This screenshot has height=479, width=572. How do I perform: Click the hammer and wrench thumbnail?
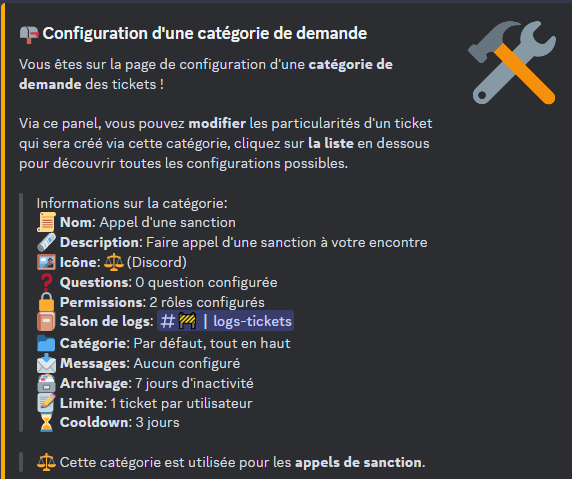click(512, 62)
